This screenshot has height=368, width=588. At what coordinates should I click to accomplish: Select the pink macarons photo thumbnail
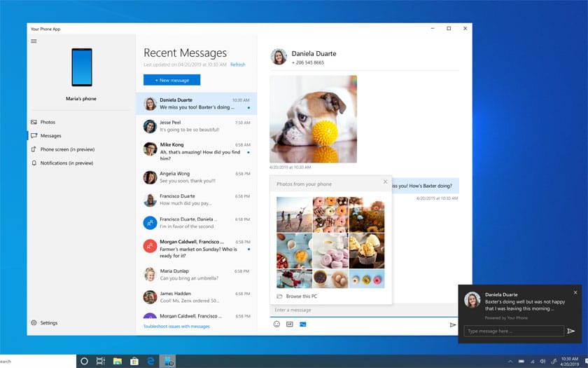[330, 251]
